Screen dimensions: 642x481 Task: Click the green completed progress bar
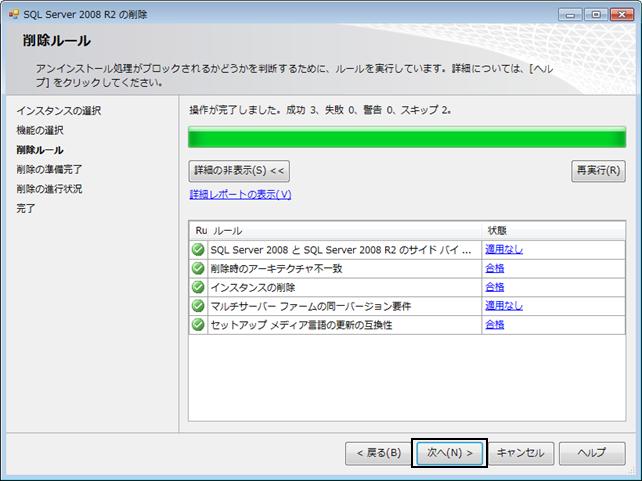pyautogui.click(x=407, y=137)
